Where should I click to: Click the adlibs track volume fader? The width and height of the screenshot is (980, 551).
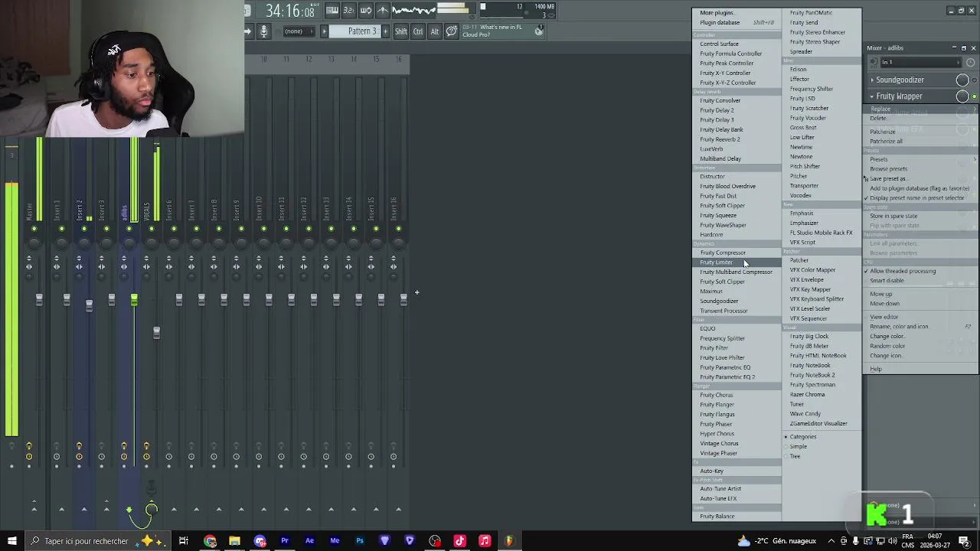(134, 300)
